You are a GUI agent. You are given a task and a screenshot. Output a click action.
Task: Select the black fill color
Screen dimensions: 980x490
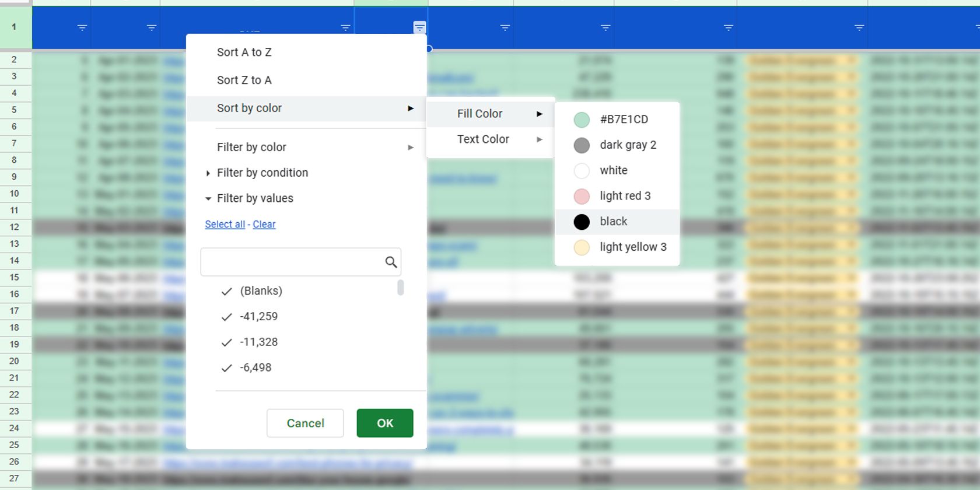(617, 222)
